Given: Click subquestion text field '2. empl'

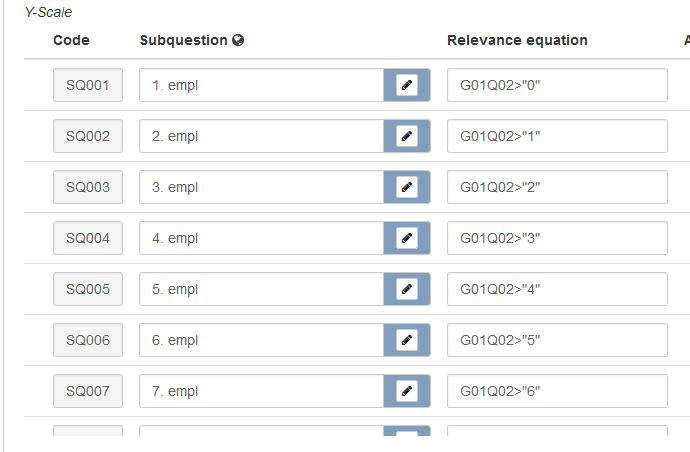Looking at the screenshot, I should point(261,136).
